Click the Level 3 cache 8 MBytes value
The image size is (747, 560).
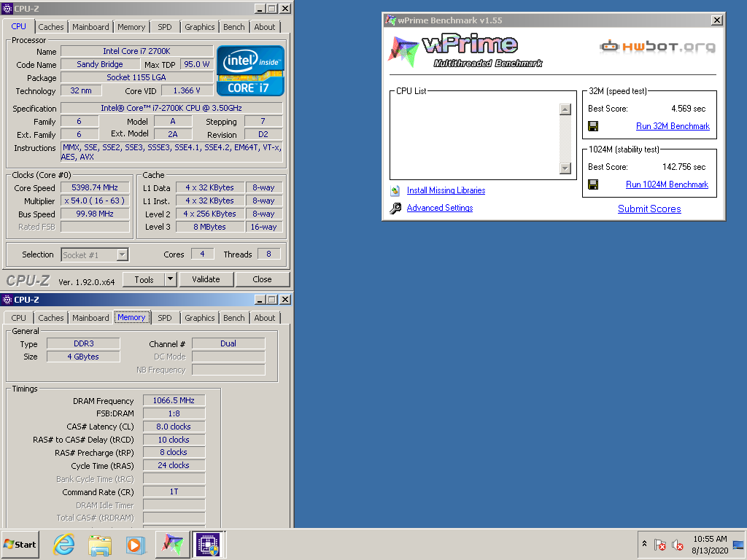click(209, 227)
